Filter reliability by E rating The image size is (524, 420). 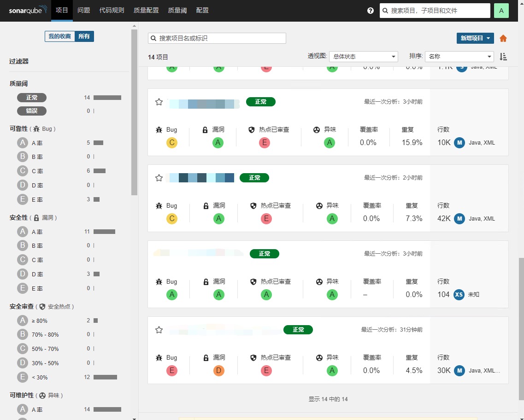click(x=23, y=199)
